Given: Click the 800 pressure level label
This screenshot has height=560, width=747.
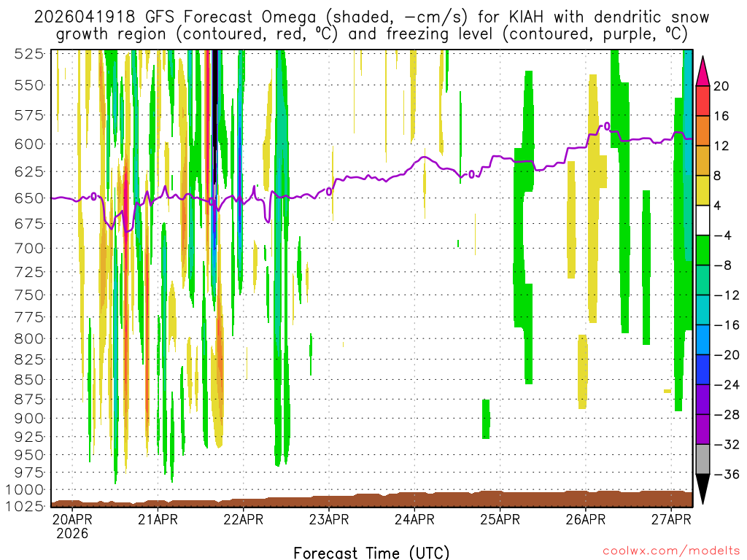Looking at the screenshot, I should [x=29, y=338].
